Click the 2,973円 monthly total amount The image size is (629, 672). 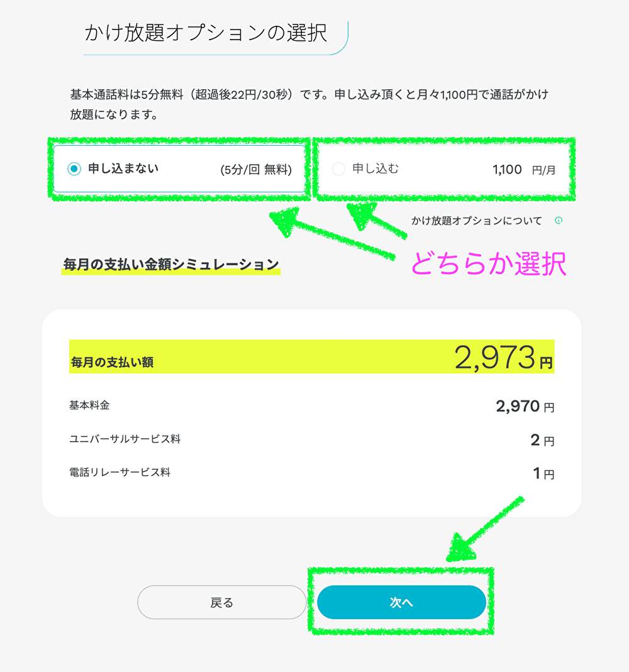pyautogui.click(x=503, y=358)
